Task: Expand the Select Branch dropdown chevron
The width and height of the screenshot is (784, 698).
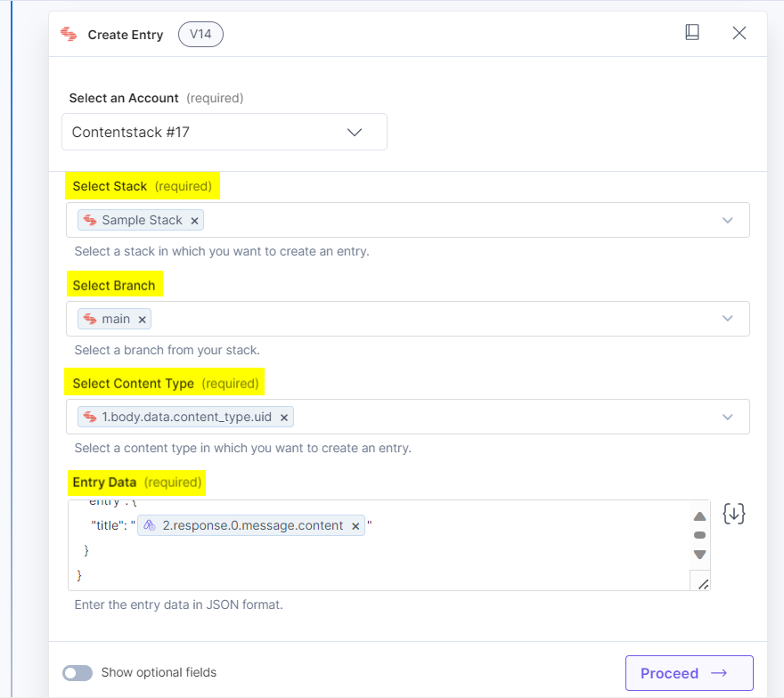Action: pos(727,318)
